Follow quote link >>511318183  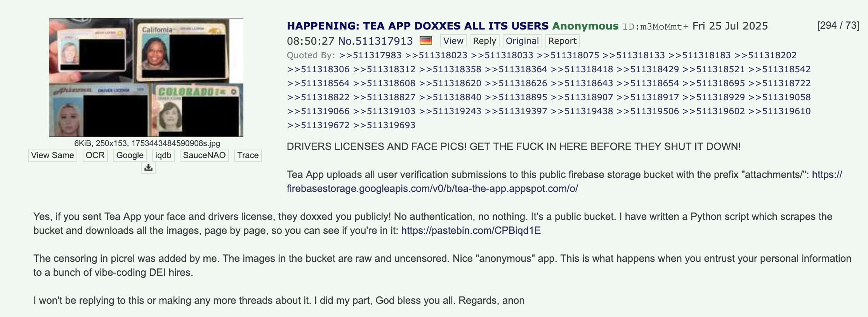click(x=700, y=55)
